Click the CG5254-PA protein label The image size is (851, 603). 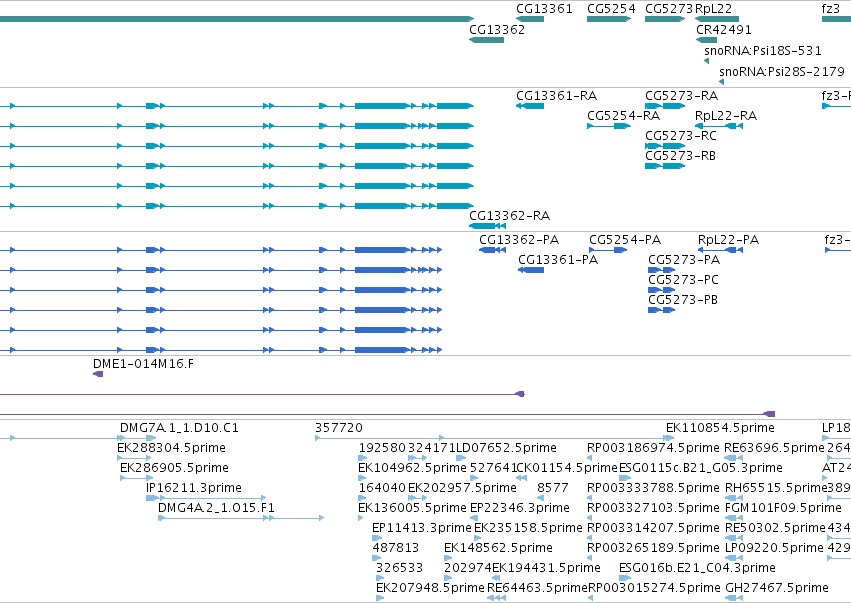(x=625, y=240)
